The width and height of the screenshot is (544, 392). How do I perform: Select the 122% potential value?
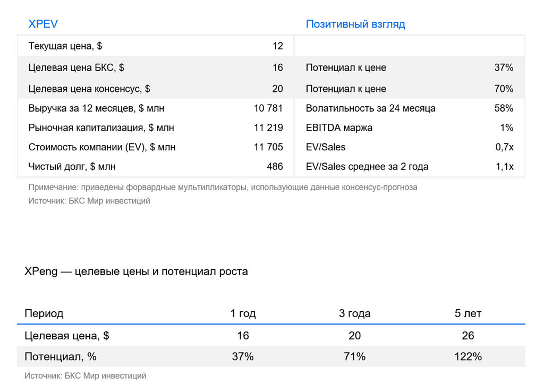[468, 356]
